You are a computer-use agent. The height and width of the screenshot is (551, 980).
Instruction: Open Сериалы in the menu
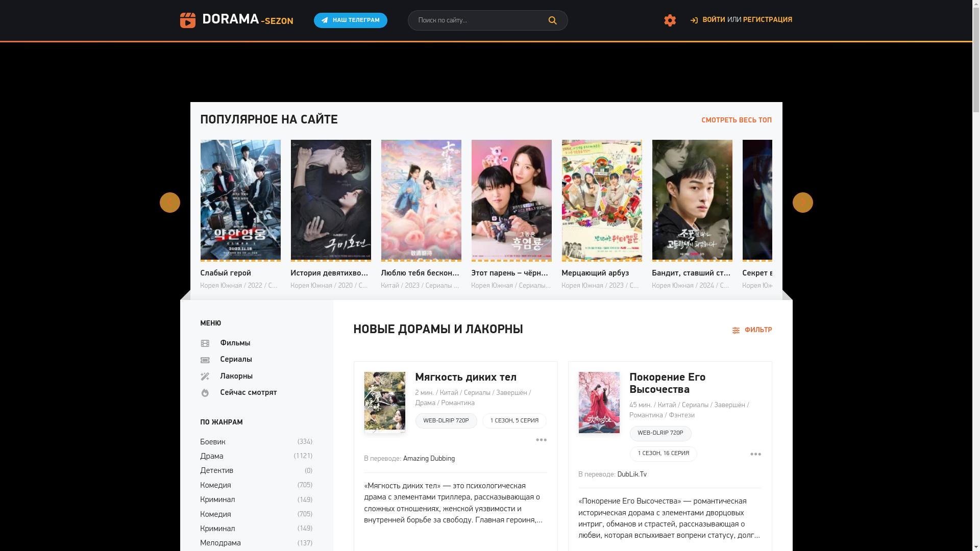(236, 360)
